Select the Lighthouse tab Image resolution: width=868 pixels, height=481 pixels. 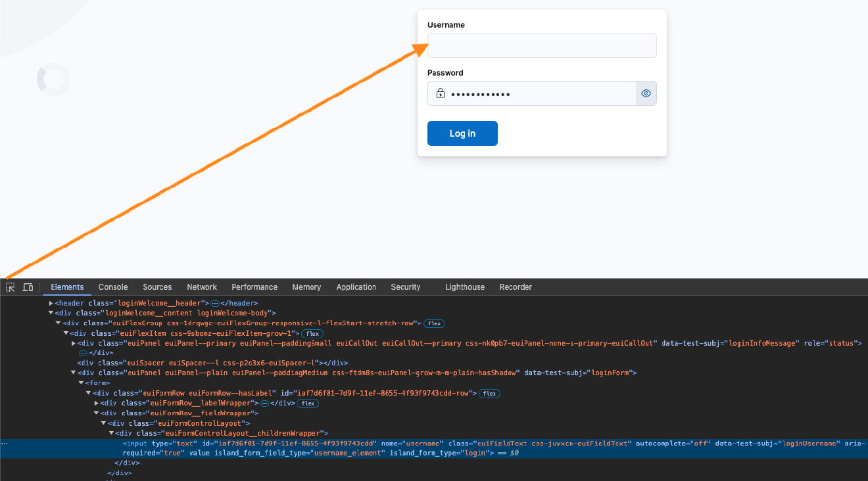[464, 286]
